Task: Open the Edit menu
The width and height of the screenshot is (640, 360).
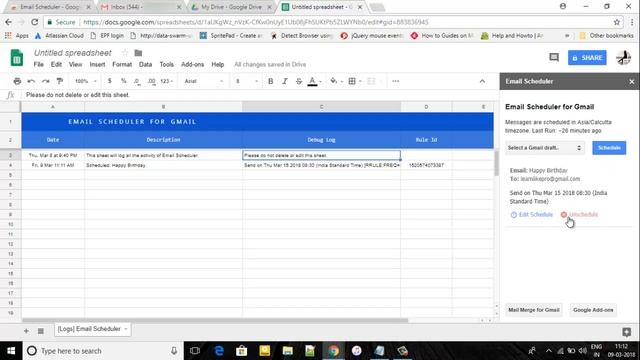Action: (x=56, y=64)
